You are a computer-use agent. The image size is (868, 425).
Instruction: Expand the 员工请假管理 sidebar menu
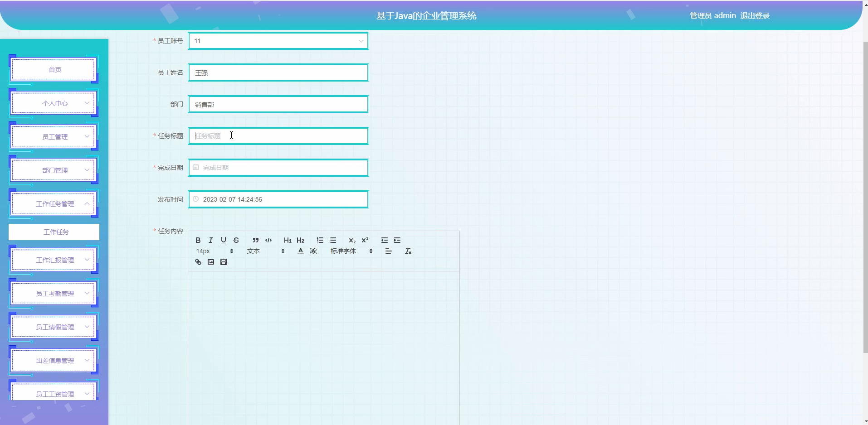[54, 327]
